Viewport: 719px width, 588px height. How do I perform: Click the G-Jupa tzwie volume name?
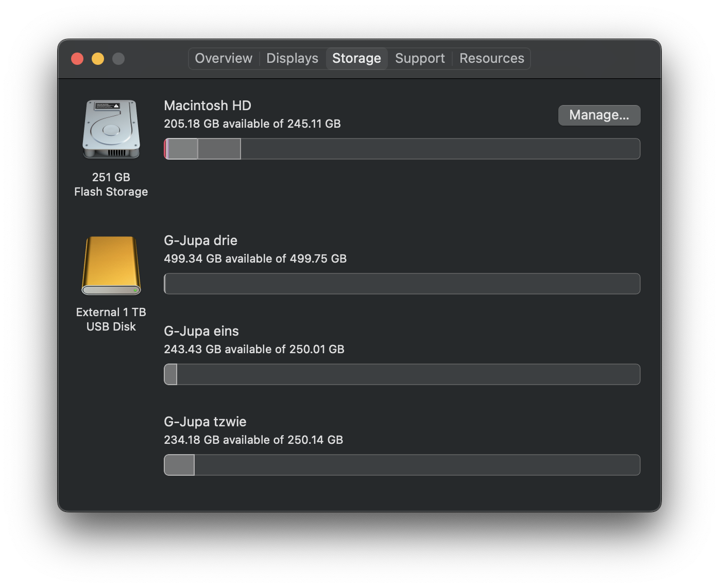(x=205, y=422)
